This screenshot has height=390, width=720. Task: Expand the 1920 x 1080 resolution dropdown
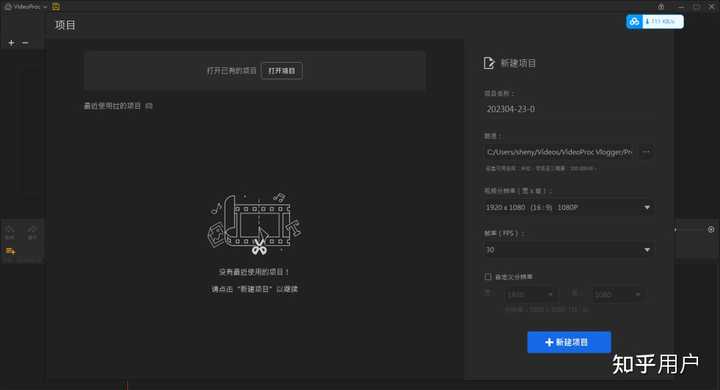[568, 208]
